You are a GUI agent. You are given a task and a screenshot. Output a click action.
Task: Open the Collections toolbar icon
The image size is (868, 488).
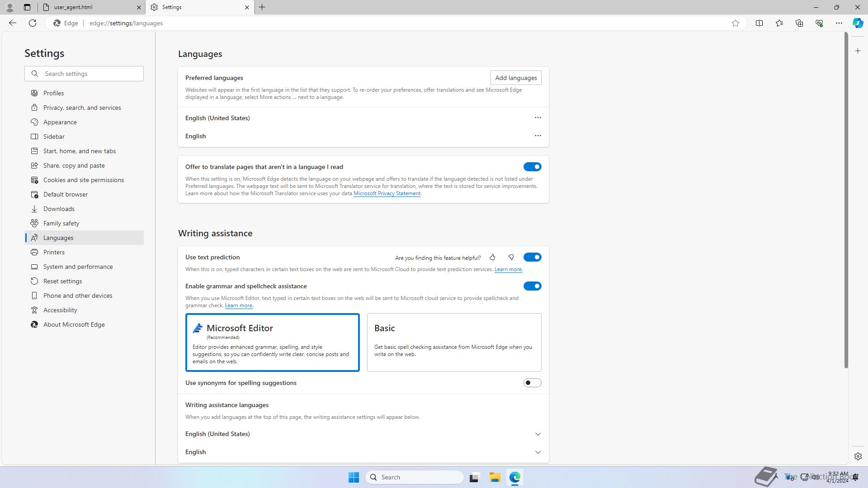click(799, 23)
